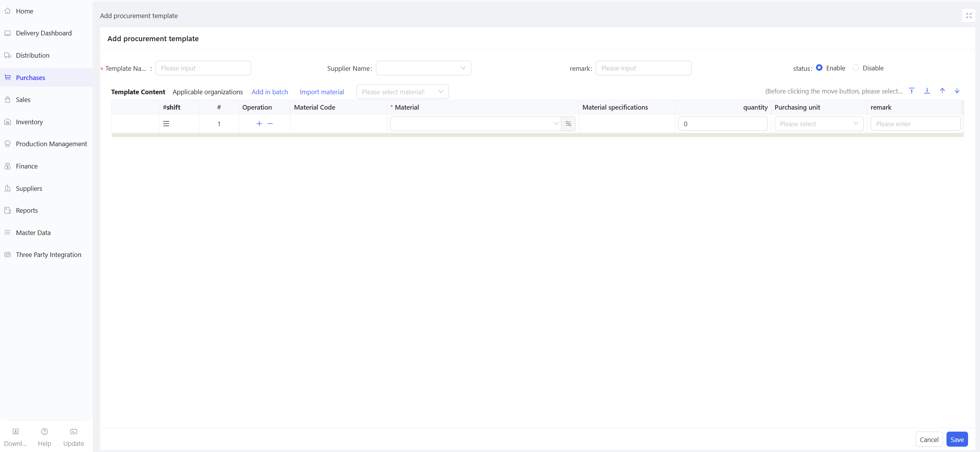Open the Supplier Name dropdown
Screen dimensions: 980x452
423,68
